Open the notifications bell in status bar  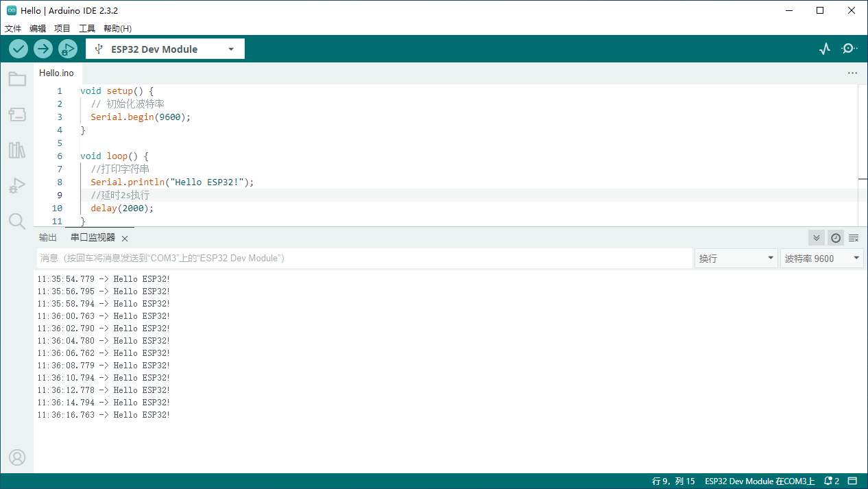[x=832, y=481]
